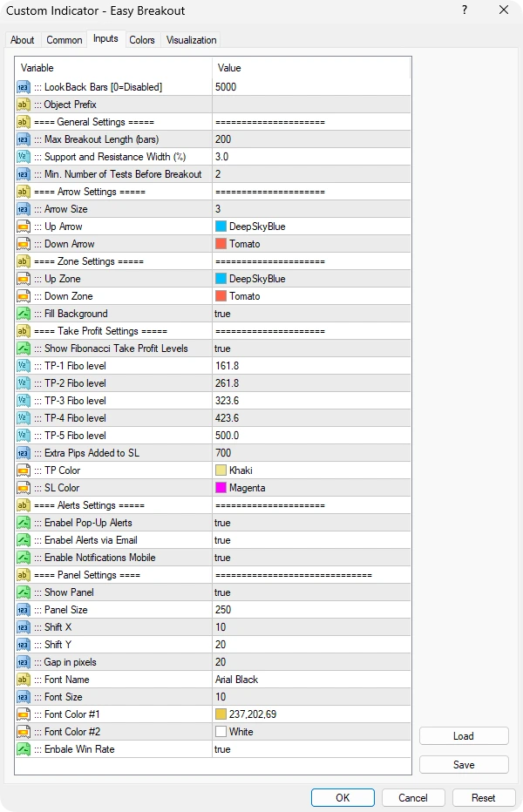Viewport: 523px width, 812px height.
Task: Click the yellow swatch for Font Color #1
Action: (221, 714)
